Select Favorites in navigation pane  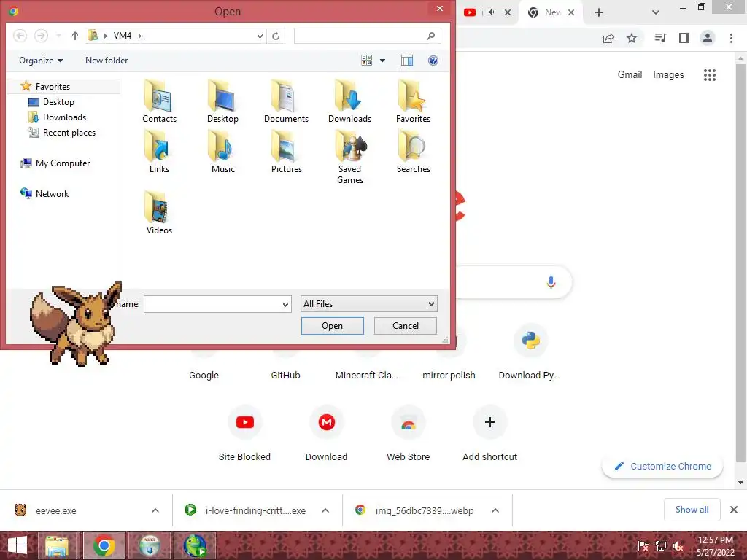53,87
